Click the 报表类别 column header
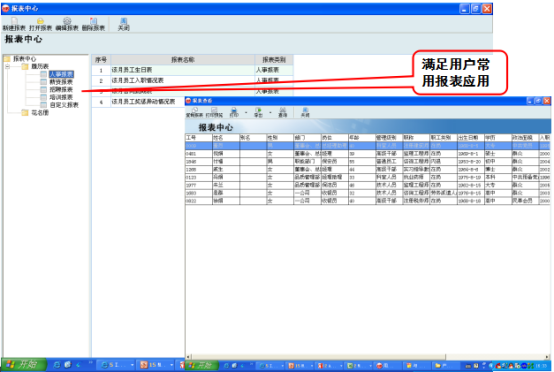Viewport: 554px width, 372px height. pos(274,60)
